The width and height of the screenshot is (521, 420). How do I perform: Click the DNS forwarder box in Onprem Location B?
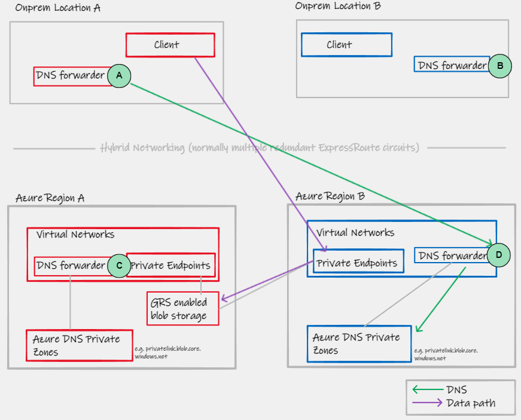[452, 65]
